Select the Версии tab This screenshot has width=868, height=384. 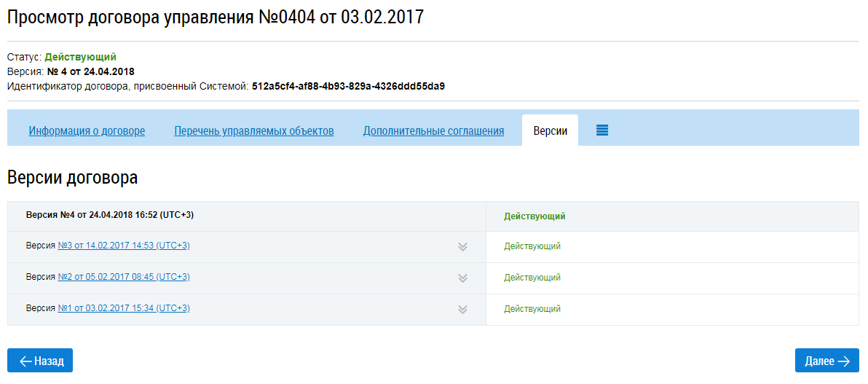[550, 131]
